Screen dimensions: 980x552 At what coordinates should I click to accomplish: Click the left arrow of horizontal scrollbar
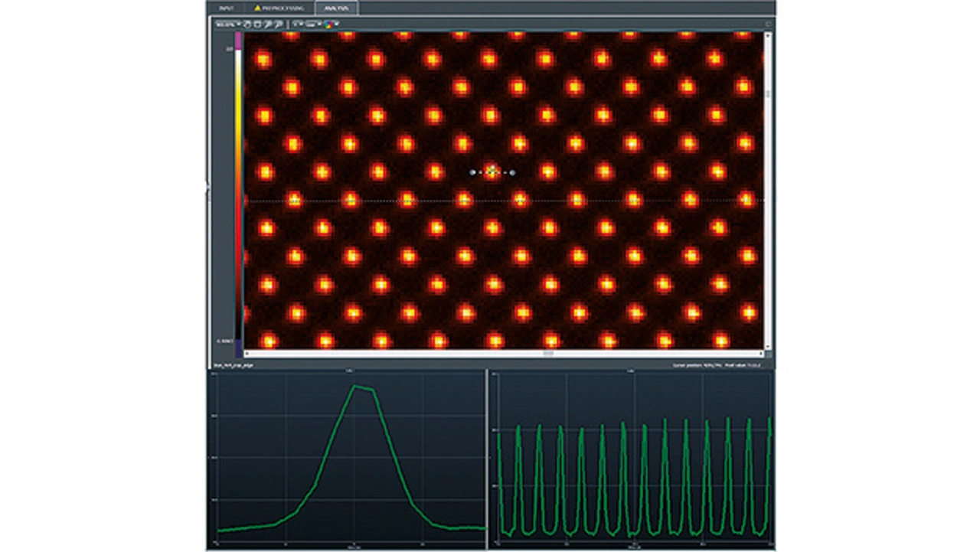(247, 354)
